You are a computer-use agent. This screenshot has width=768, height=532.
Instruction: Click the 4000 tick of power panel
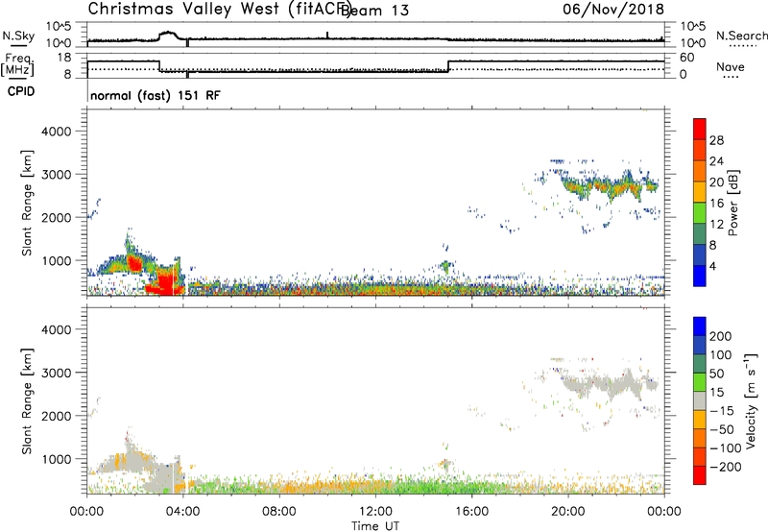[x=57, y=132]
